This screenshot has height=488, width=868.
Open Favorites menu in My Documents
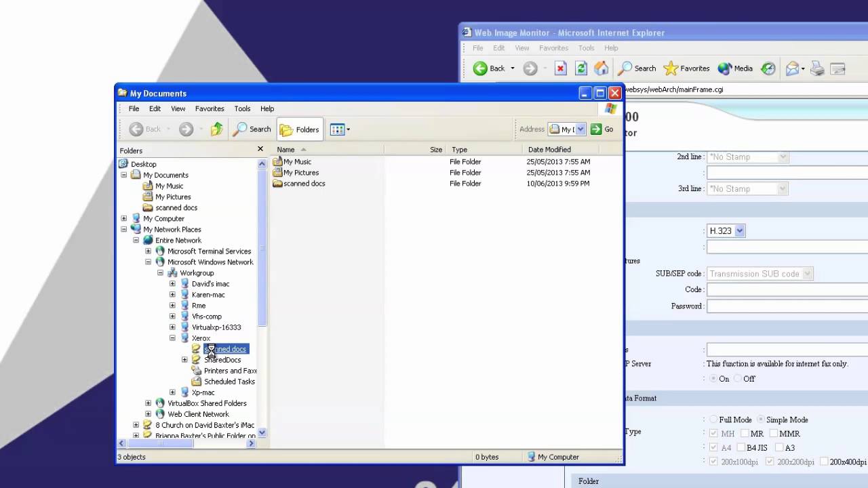click(x=210, y=108)
